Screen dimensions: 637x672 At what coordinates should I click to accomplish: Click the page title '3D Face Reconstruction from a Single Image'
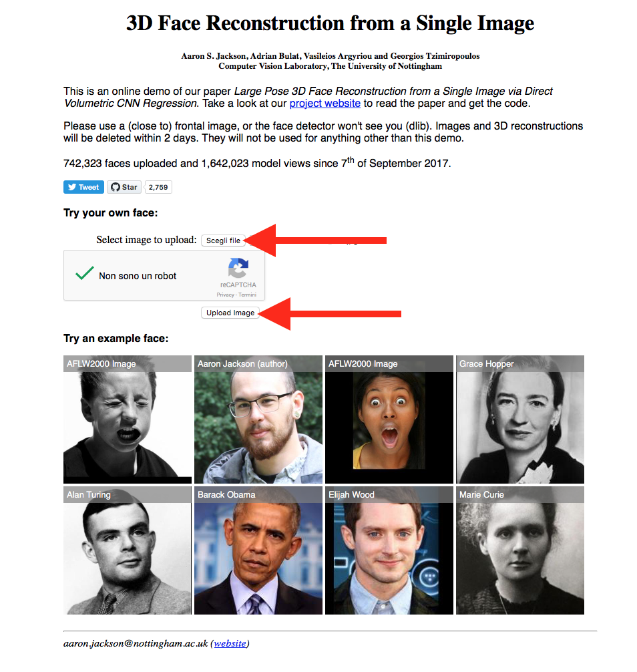point(331,23)
